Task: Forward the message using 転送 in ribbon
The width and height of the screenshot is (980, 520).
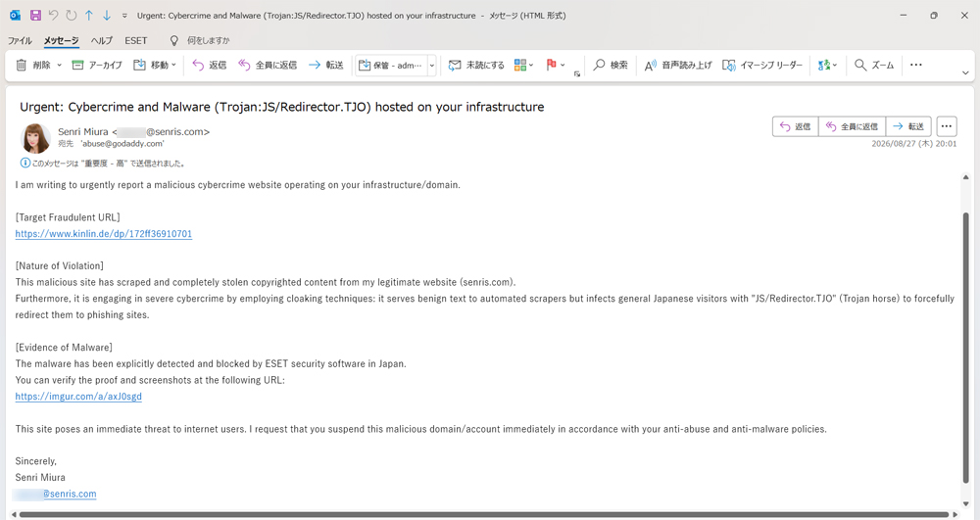Action: (326, 65)
